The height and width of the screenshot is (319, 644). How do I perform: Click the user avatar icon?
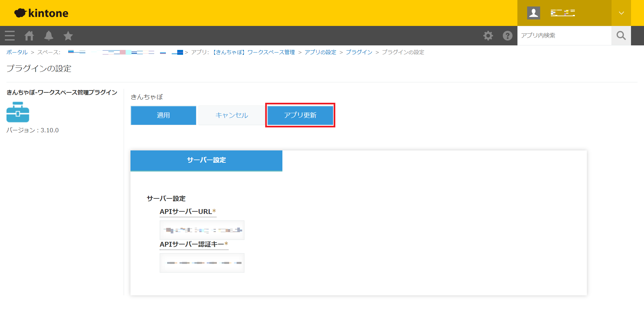533,13
